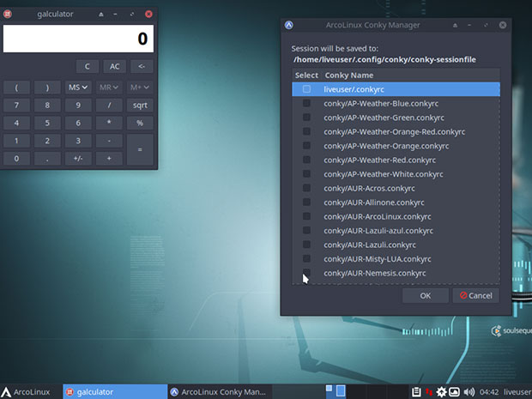
Task: Click the picture-frame tray icon
Action: point(454,392)
